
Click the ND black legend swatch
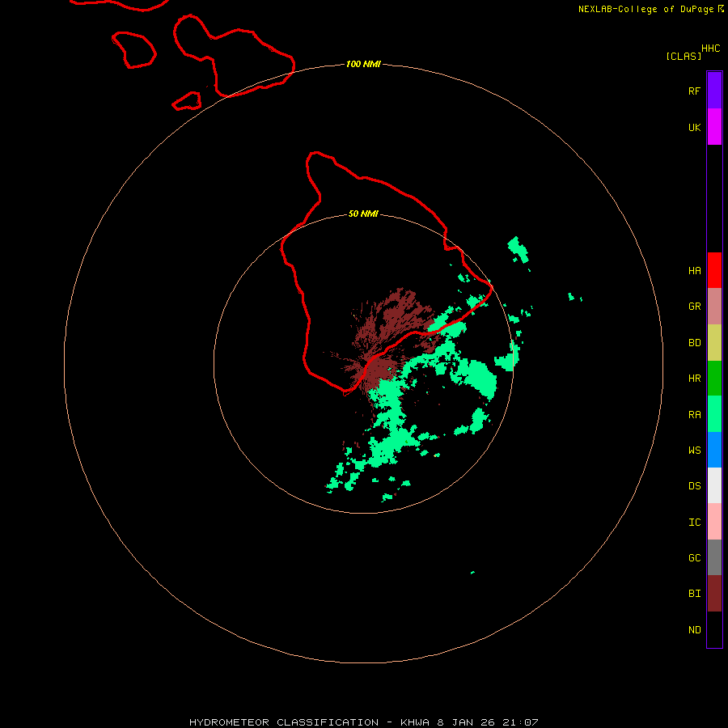(714, 629)
